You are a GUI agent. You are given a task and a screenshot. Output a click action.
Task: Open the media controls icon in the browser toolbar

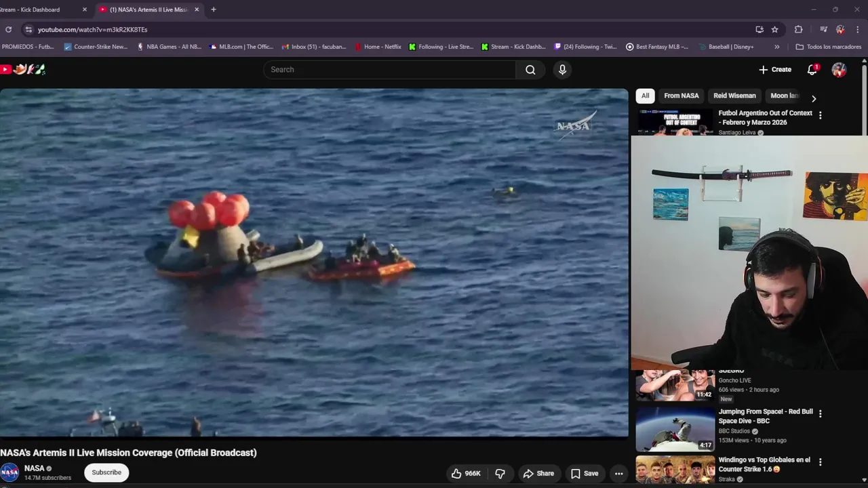(x=823, y=29)
